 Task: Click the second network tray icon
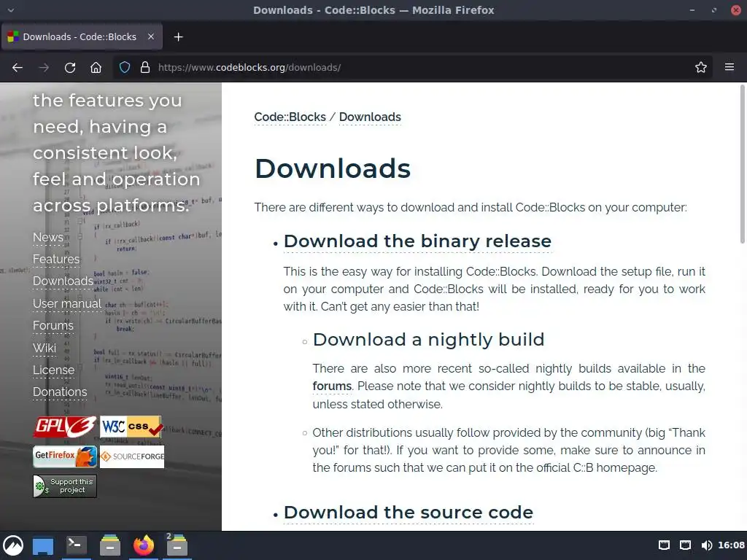click(685, 545)
